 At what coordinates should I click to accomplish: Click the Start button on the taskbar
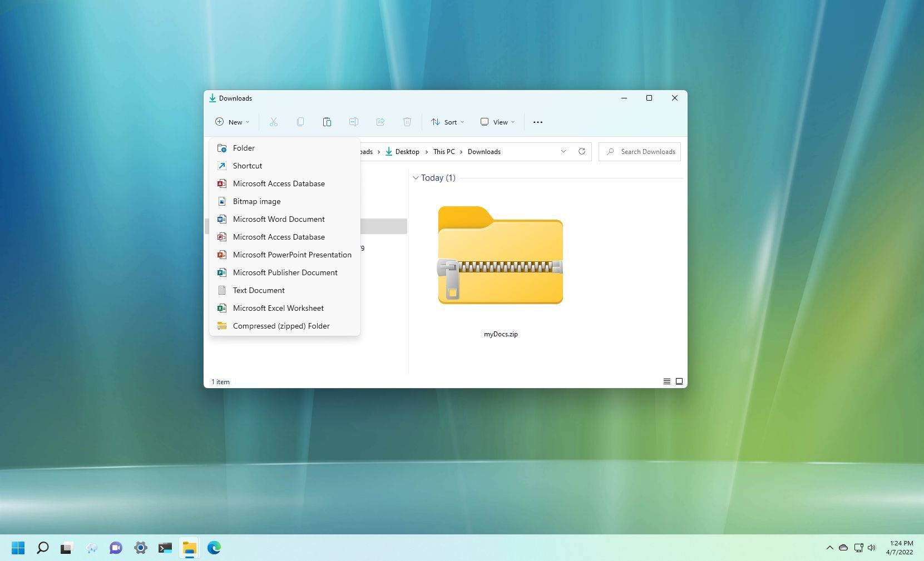pyautogui.click(x=18, y=548)
